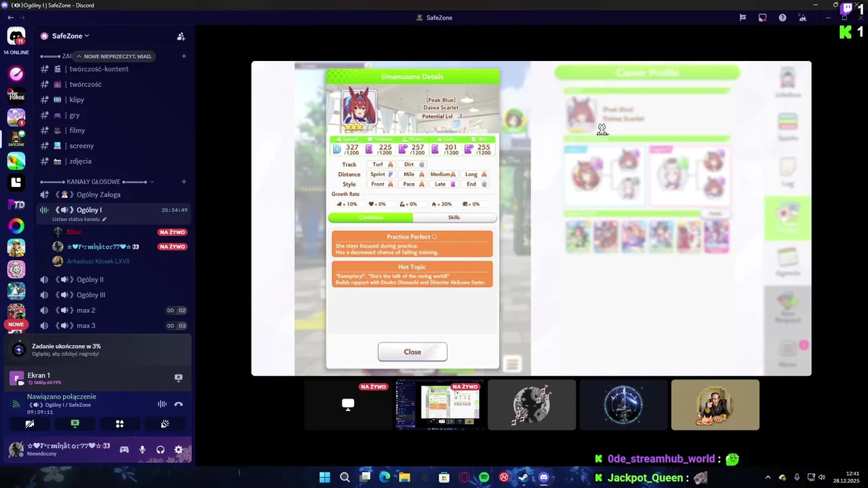The width and height of the screenshot is (868, 488).
Task: Click the Hot Topic condition card
Action: click(412, 274)
